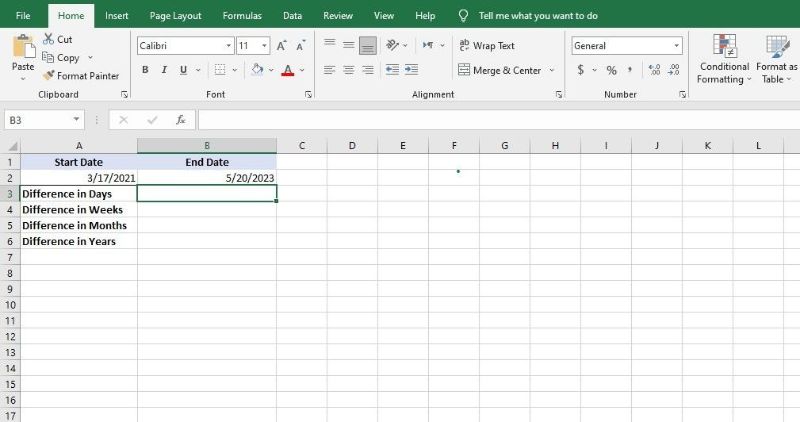This screenshot has height=422, width=800.
Task: Open the Insert Function fx dialog
Action: point(181,120)
